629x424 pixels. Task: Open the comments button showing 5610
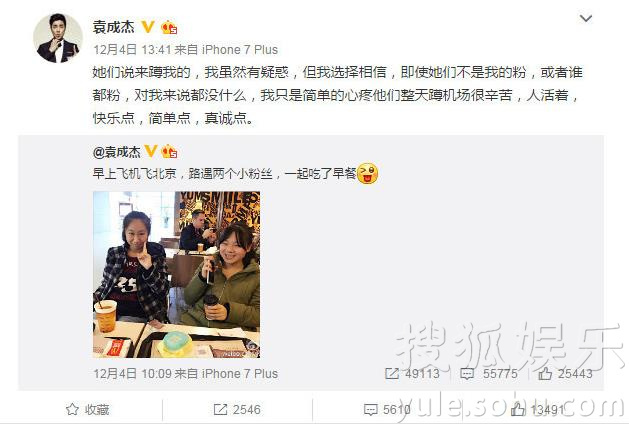[x=387, y=410]
